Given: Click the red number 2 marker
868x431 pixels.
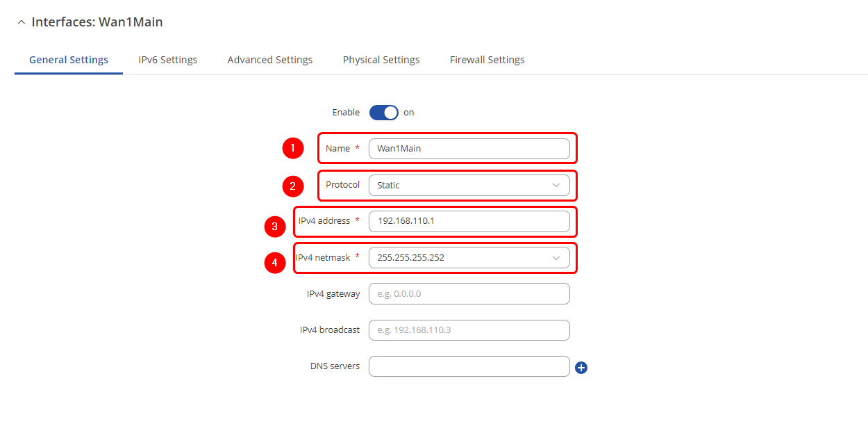Looking at the screenshot, I should tap(292, 186).
